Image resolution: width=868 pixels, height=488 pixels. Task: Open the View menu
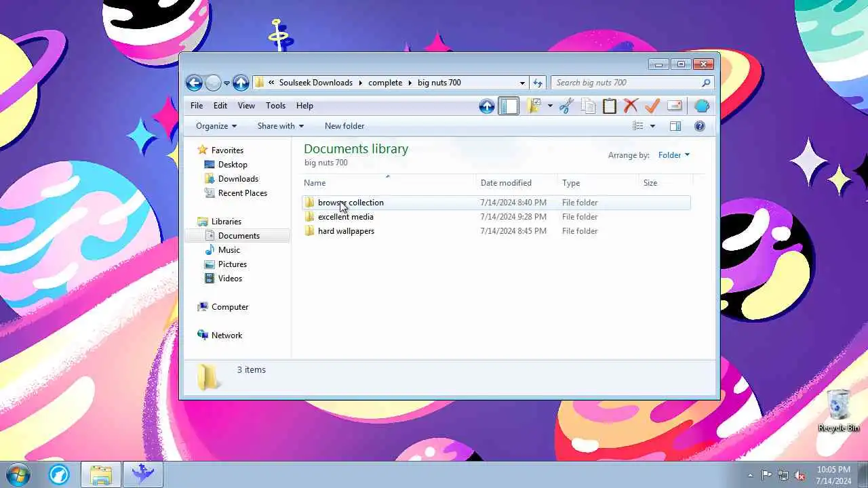pos(246,106)
